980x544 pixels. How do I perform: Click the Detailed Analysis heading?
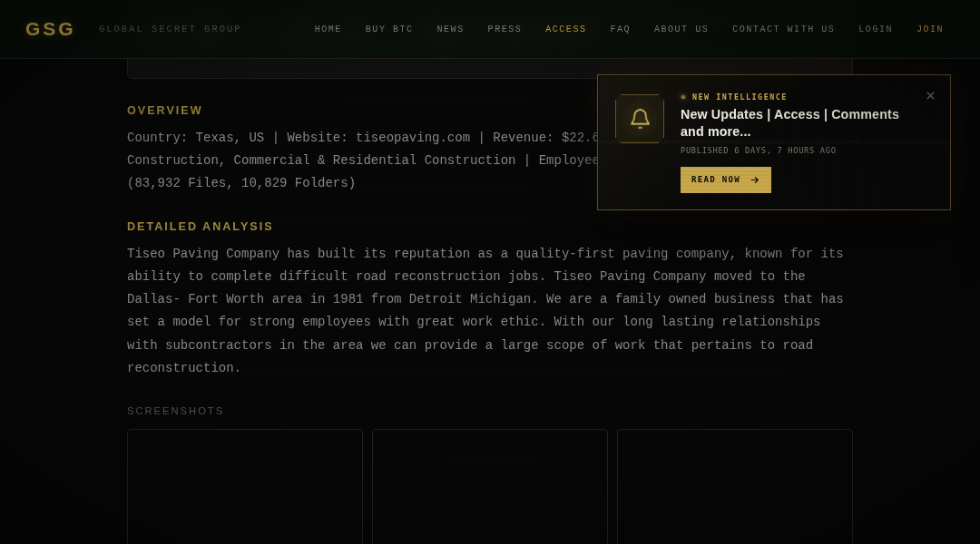point(200,227)
